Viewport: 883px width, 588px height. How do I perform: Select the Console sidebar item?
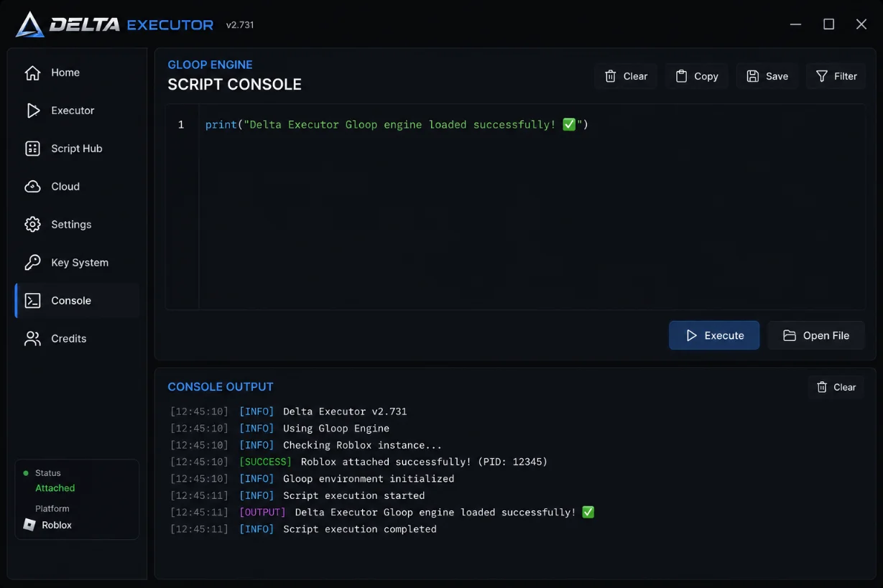(77, 301)
